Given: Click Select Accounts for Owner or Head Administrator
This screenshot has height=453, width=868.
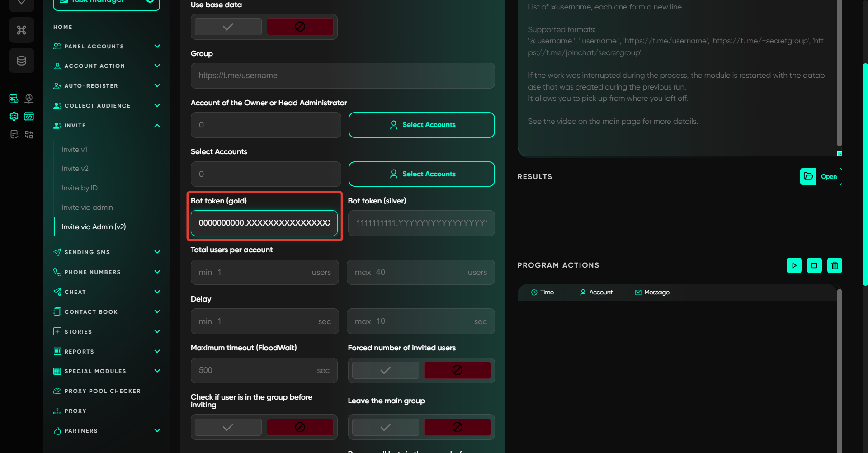Looking at the screenshot, I should pyautogui.click(x=421, y=125).
